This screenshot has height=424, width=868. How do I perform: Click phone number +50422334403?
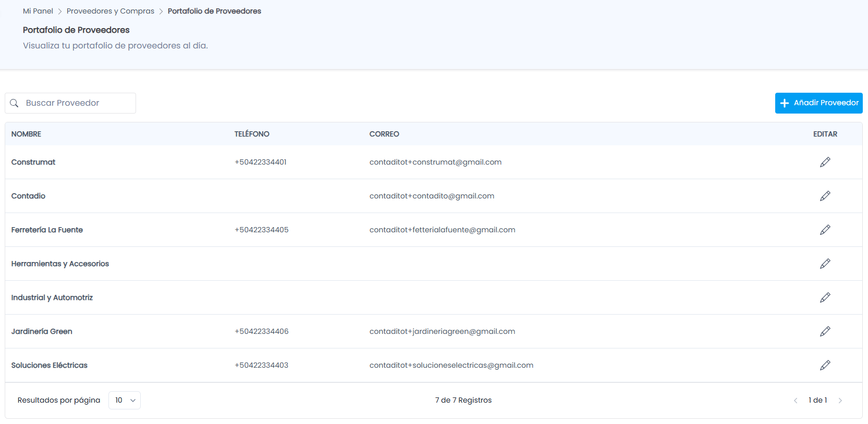point(262,365)
